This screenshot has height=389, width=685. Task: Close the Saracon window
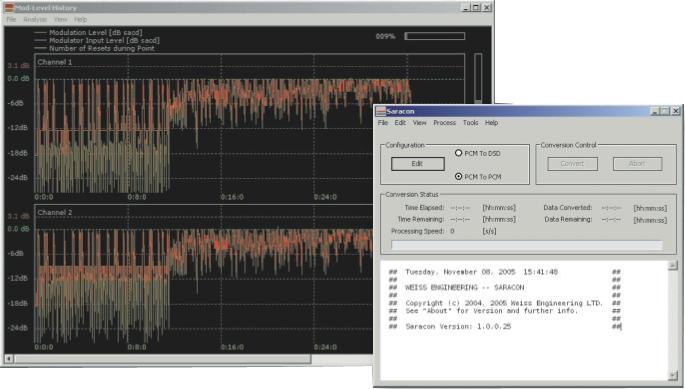coord(675,111)
